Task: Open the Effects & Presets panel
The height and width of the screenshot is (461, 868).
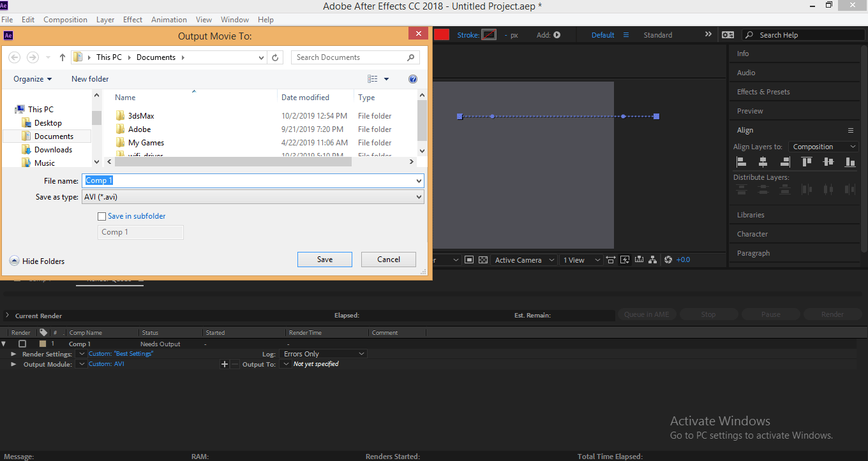Action: (763, 92)
